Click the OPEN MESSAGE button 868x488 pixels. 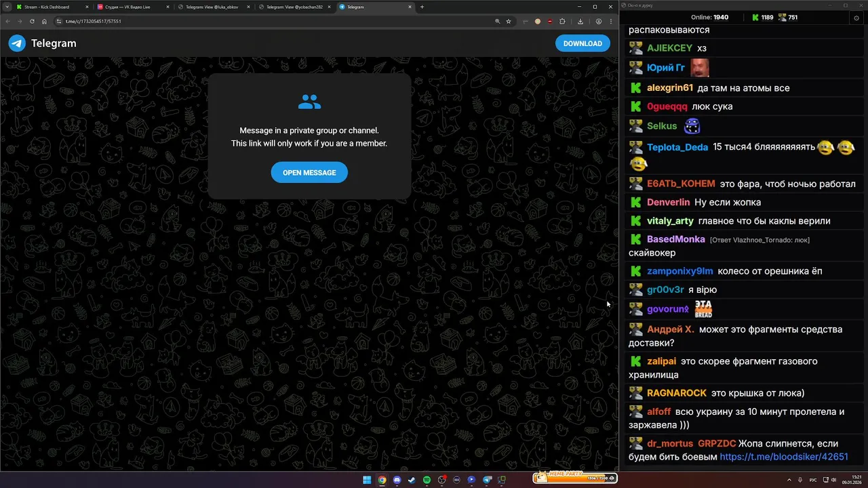pyautogui.click(x=309, y=173)
